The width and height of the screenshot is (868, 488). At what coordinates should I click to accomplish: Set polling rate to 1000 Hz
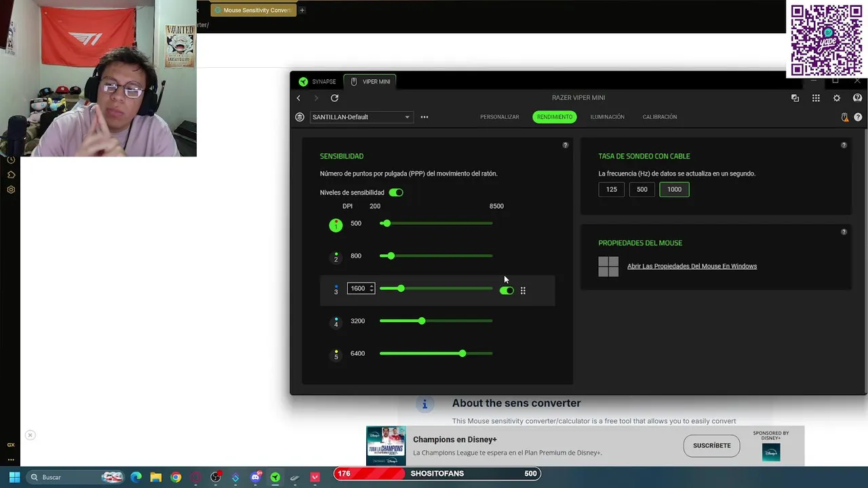(x=674, y=190)
